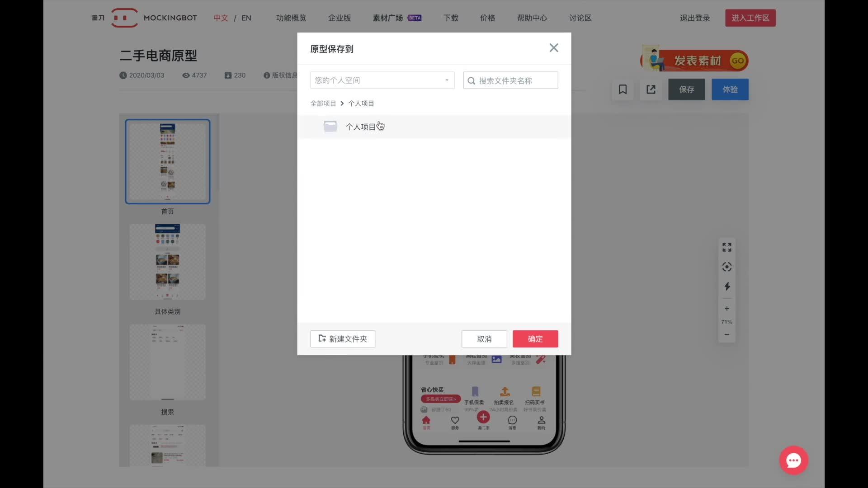Click 版权信息 info link
The width and height of the screenshot is (868, 488).
pos(280,75)
